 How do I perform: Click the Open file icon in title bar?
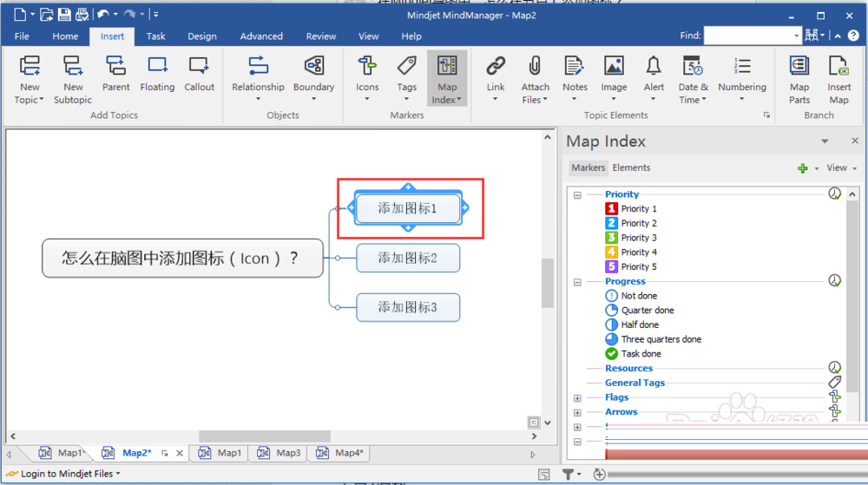pos(47,15)
